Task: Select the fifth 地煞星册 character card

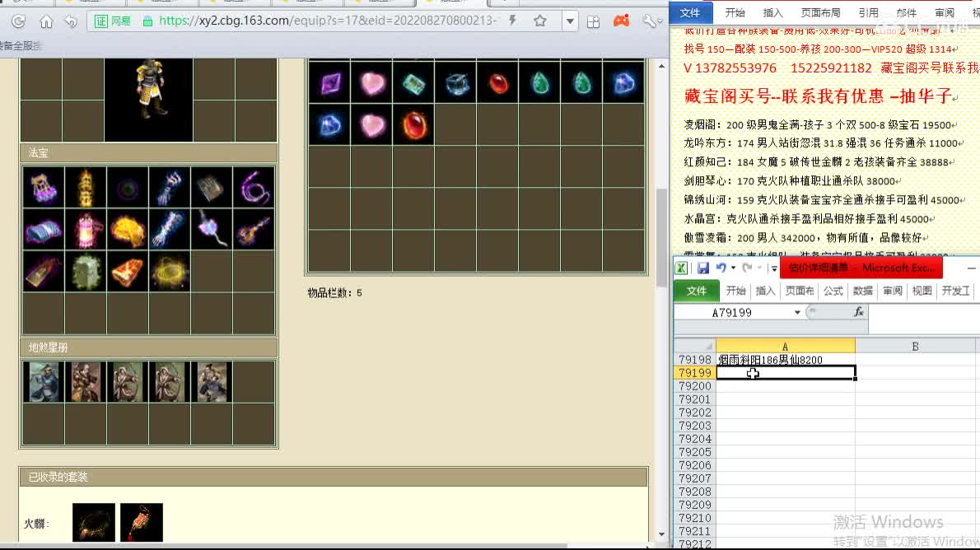Action: (212, 382)
